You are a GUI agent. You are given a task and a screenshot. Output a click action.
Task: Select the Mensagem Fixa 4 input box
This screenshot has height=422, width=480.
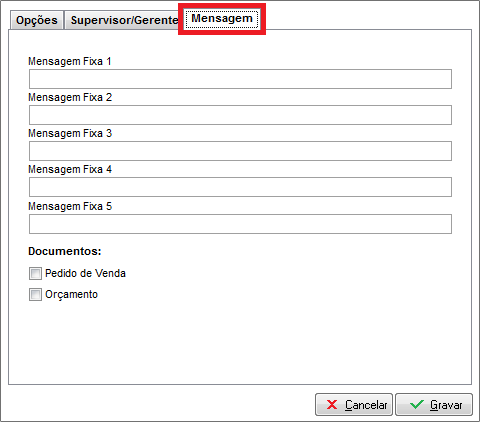coord(240,187)
